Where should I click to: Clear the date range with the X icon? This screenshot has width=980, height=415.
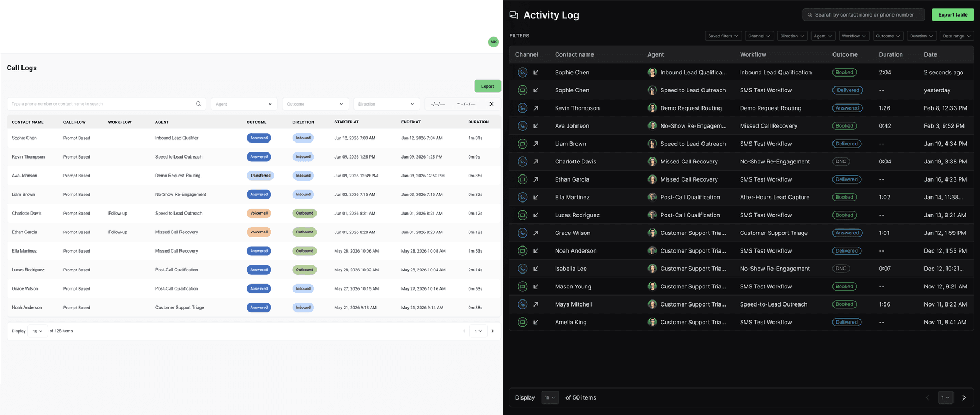tap(492, 104)
